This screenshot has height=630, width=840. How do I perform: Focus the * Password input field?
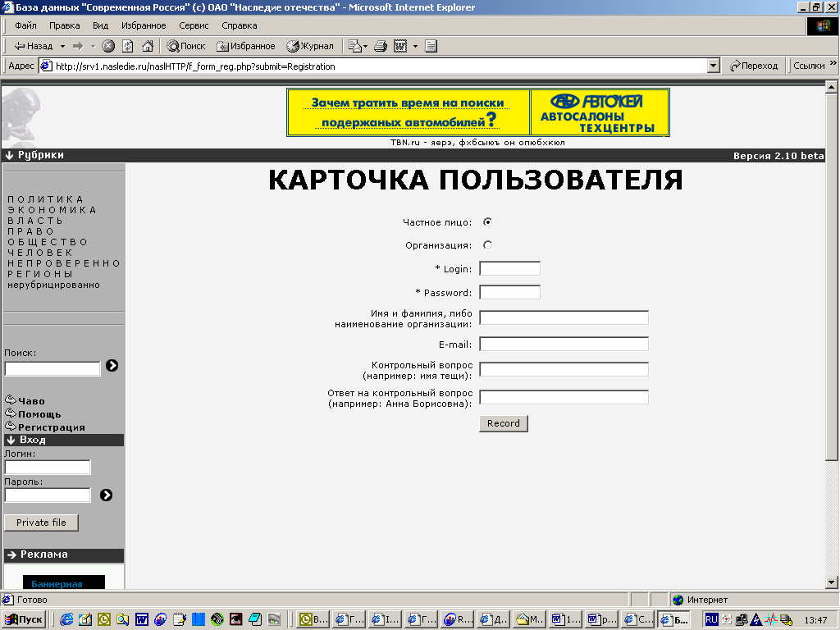[x=509, y=292]
